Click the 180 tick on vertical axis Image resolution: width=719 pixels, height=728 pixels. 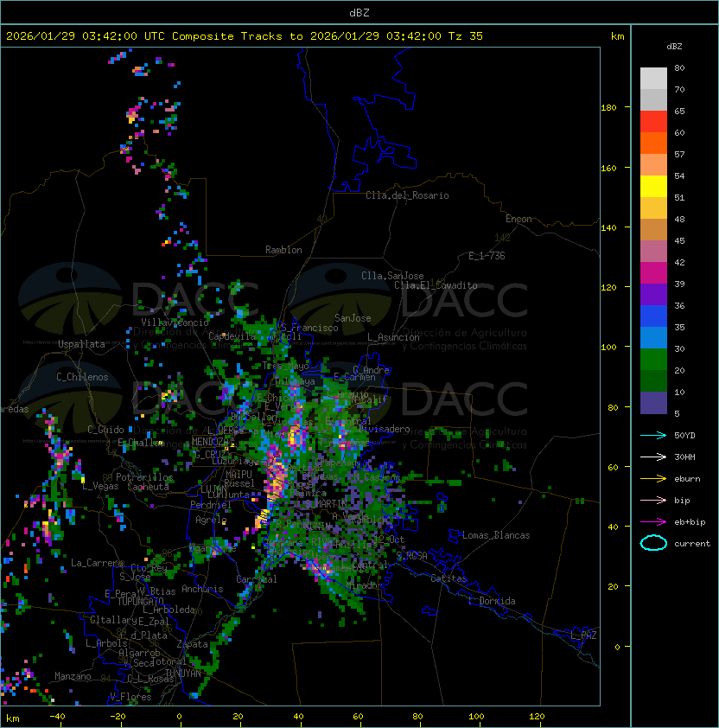coord(608,108)
